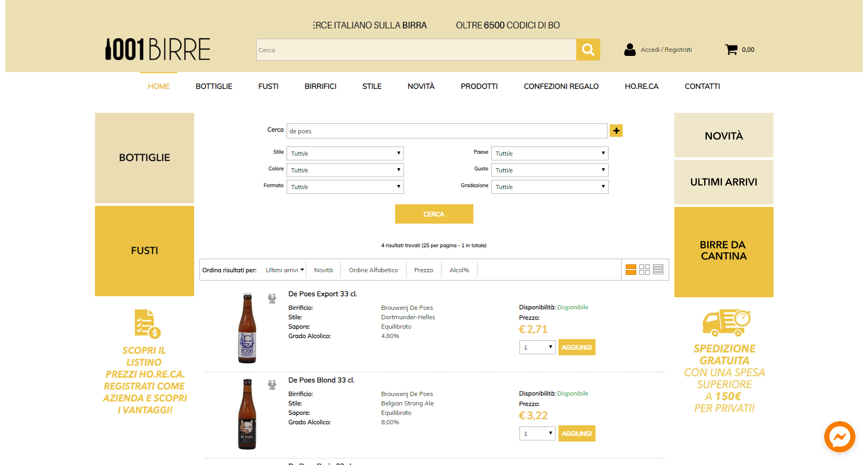Open Messenger chat bubble
Viewport: 868px width, 465px height.
click(x=839, y=437)
